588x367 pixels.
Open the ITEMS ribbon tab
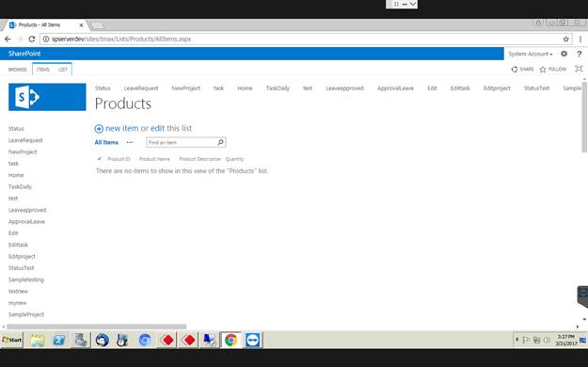click(x=43, y=70)
